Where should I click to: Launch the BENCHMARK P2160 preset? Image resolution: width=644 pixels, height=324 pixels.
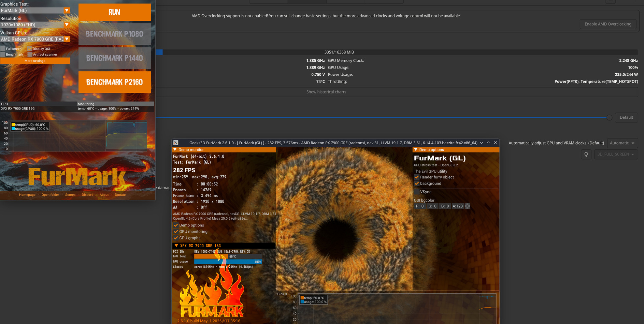114,82
